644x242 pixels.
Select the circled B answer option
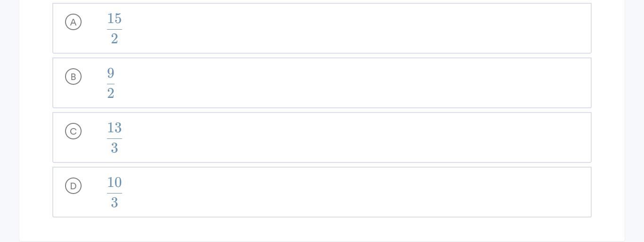[x=73, y=77]
